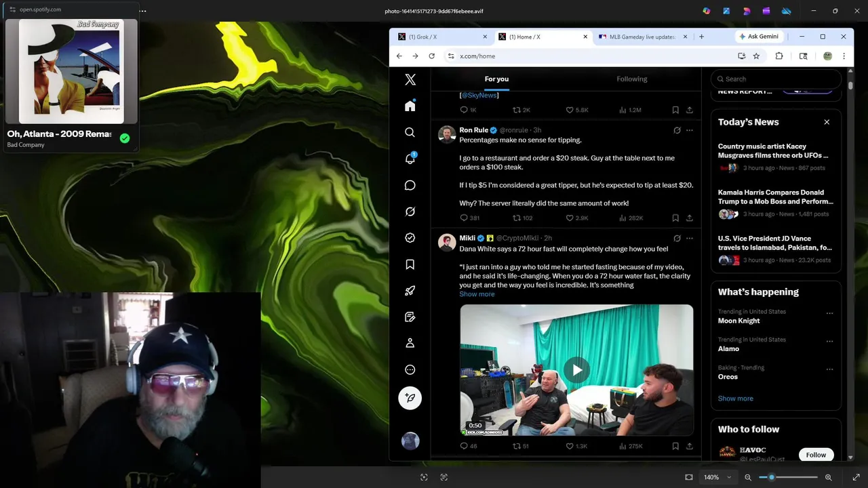Reload the x.com page
868x488 pixels.
(431, 56)
